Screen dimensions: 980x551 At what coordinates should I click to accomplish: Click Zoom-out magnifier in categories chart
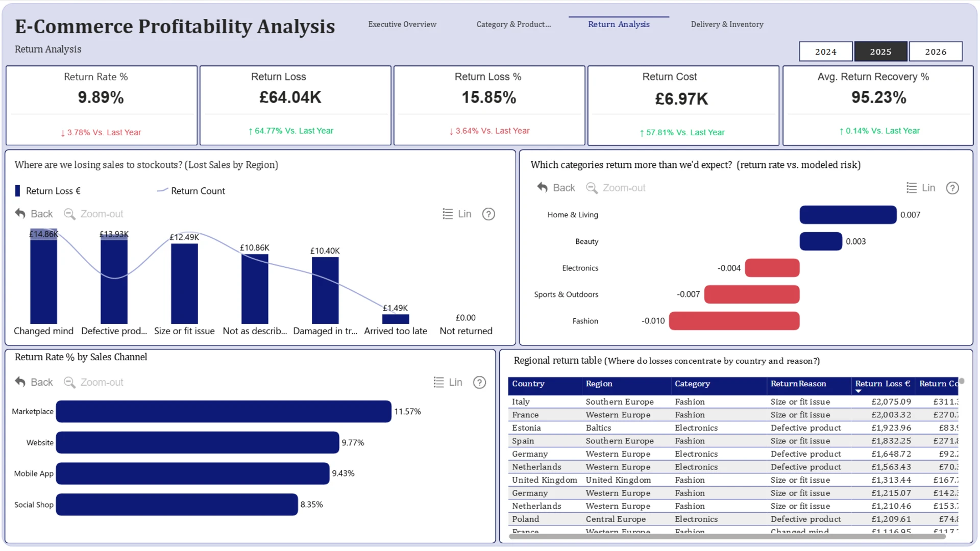592,188
